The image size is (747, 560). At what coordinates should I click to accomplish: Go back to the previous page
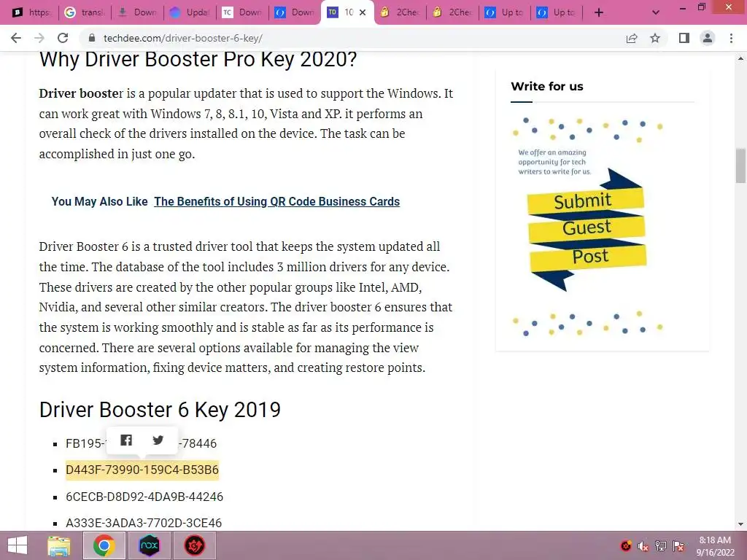[16, 38]
